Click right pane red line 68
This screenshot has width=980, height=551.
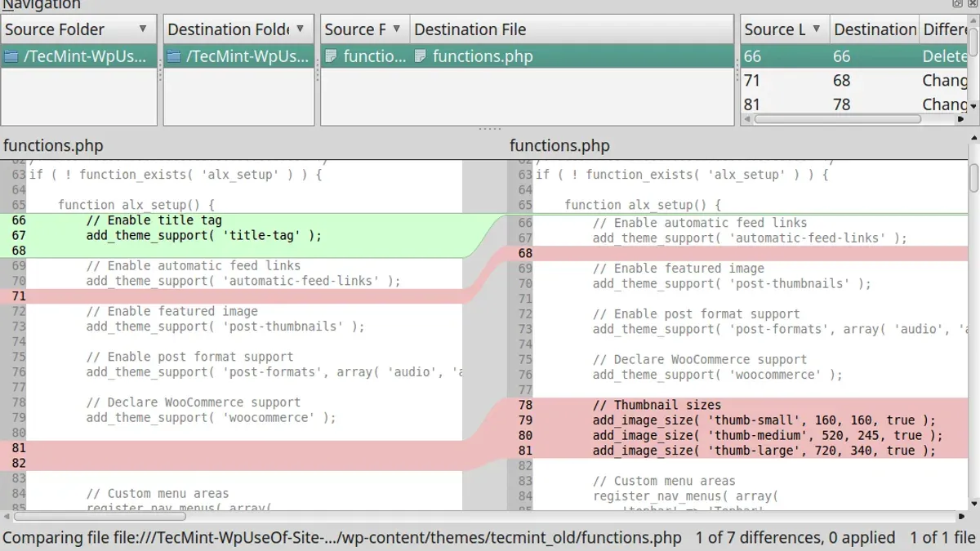(737, 253)
